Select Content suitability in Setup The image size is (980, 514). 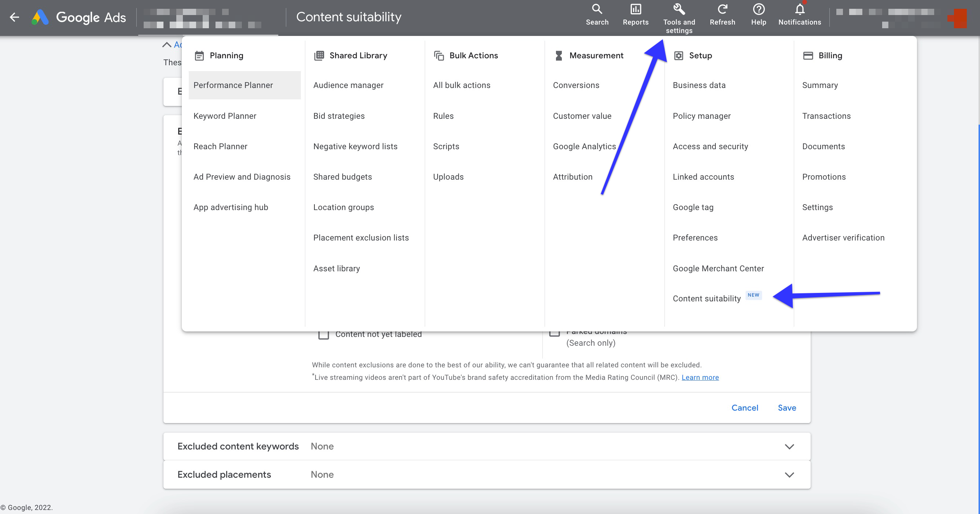[707, 299]
